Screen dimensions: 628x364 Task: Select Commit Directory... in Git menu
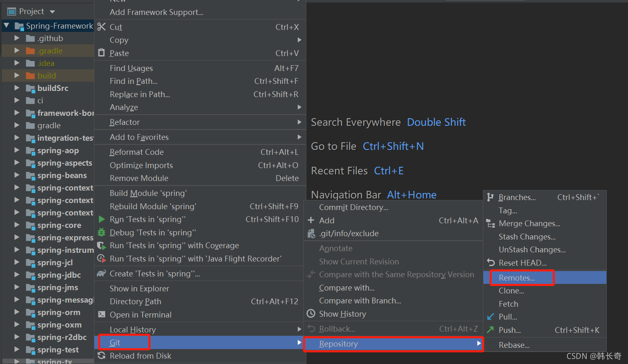click(x=393, y=207)
